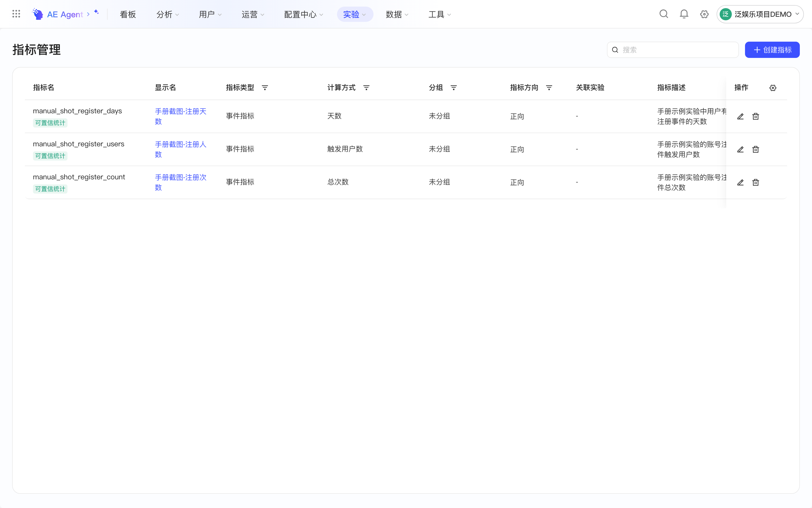This screenshot has height=508, width=812.
Task: Open the 泛娱乐项目DEMO project switcher
Action: [x=760, y=14]
